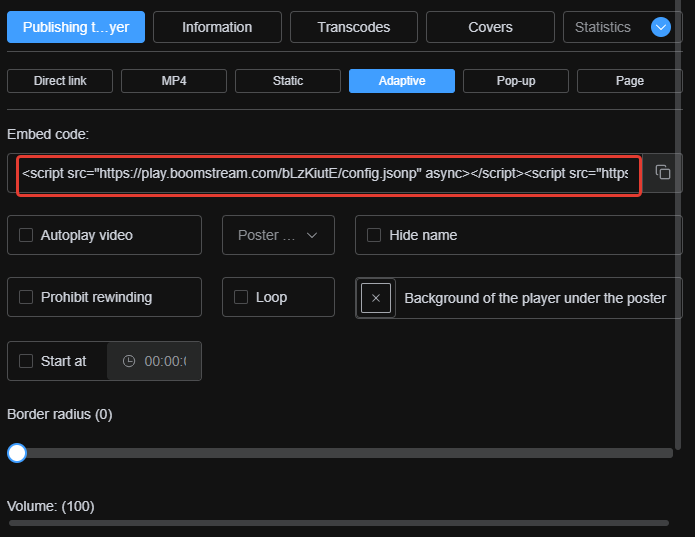Open the Covers tab
Viewport: 695px width, 537px height.
coord(490,27)
